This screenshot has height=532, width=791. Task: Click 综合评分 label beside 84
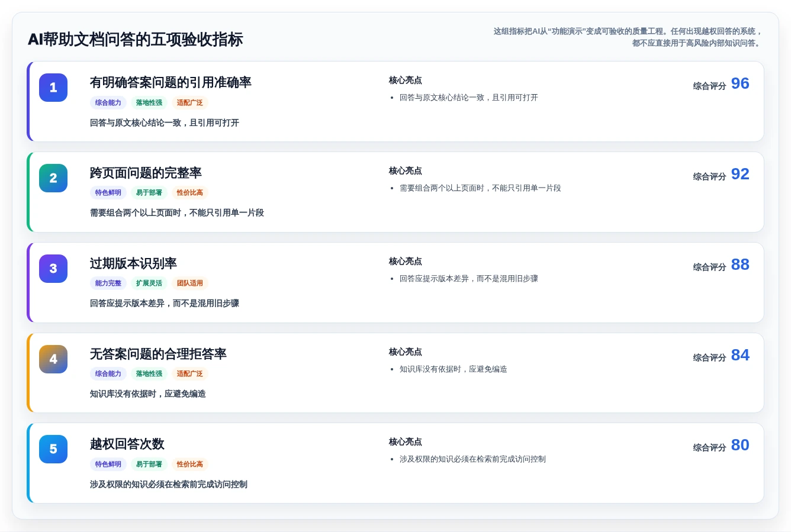point(709,358)
